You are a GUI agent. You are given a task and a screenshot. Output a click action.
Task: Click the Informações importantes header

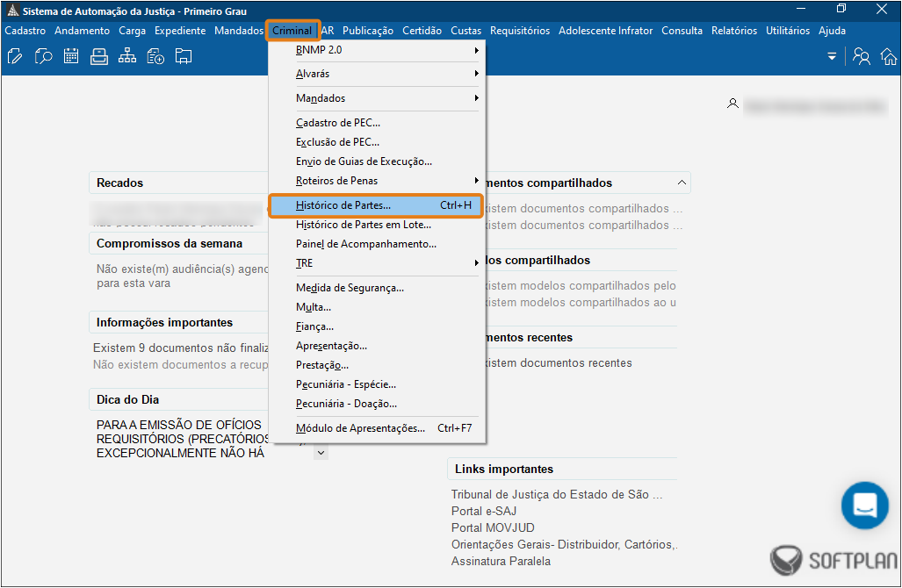point(178,322)
